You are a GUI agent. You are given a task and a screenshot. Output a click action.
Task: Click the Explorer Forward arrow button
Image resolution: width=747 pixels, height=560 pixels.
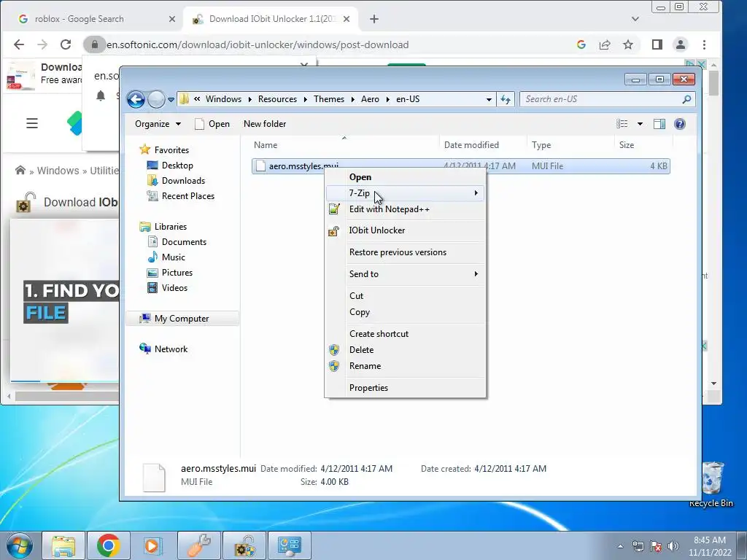[x=156, y=99]
